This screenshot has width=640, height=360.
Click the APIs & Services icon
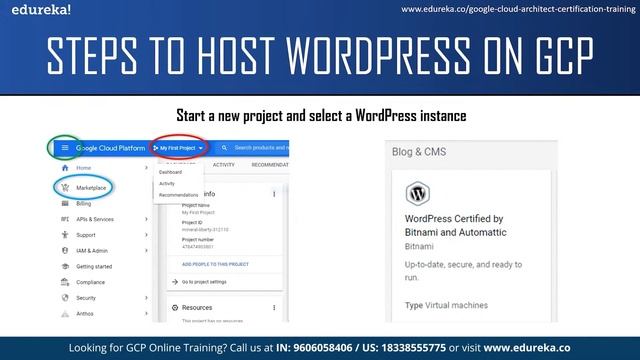[x=65, y=219]
